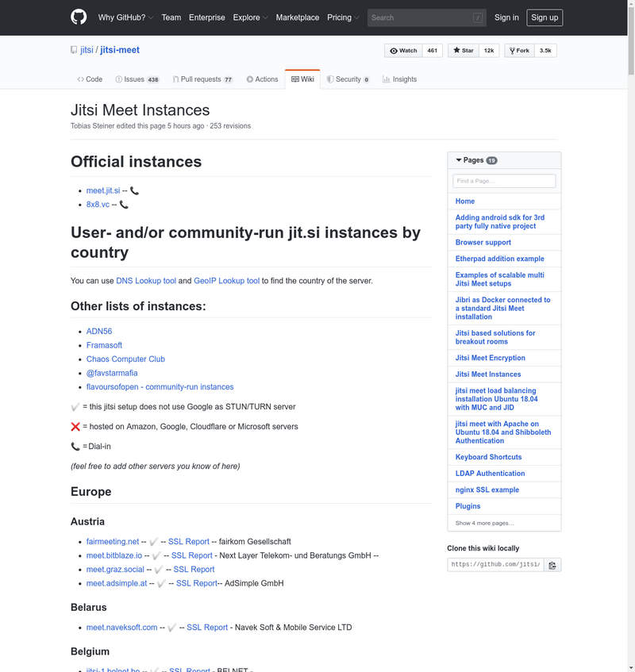Star the jitsi-meet repository
The image size is (635, 672).
coord(464,51)
